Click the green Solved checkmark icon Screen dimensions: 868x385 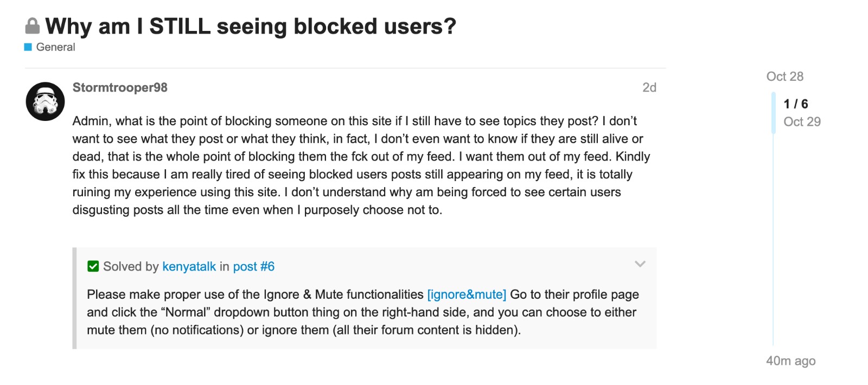[x=93, y=266]
